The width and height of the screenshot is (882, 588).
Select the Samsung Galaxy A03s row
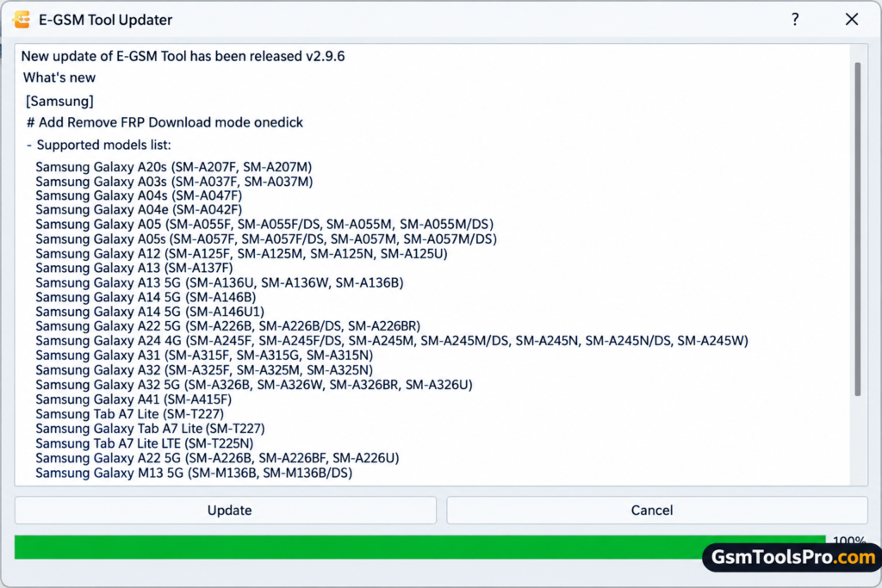pyautogui.click(x=174, y=182)
